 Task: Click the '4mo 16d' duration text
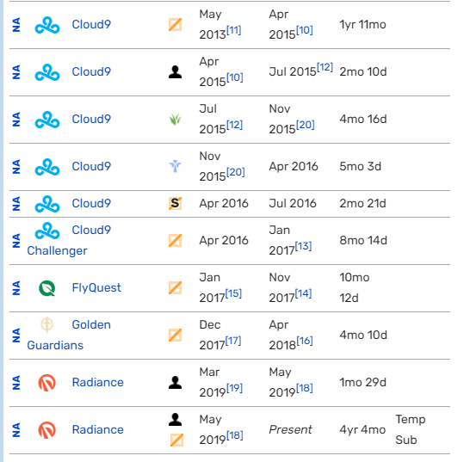[363, 120]
